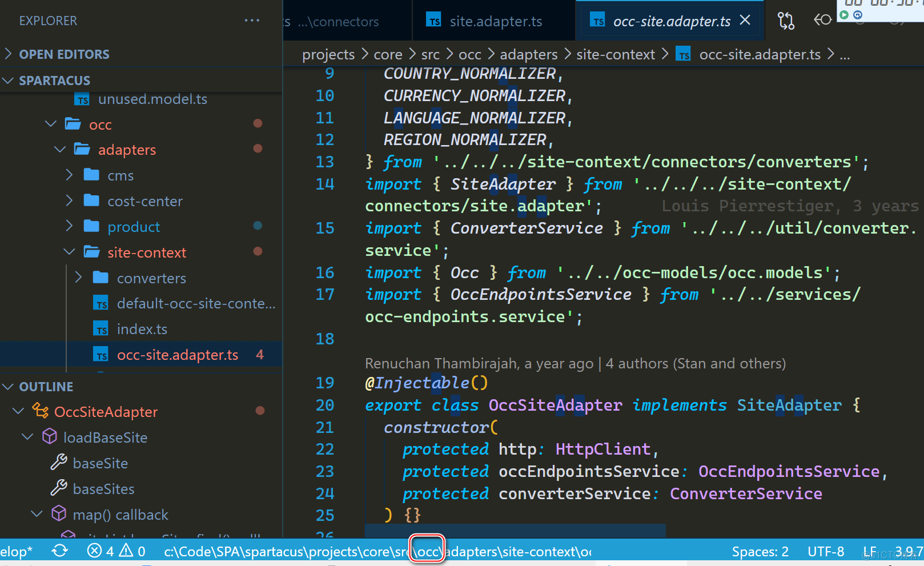Click the file path in status bar
Viewport: 924px width, 566px height.
coord(377,551)
